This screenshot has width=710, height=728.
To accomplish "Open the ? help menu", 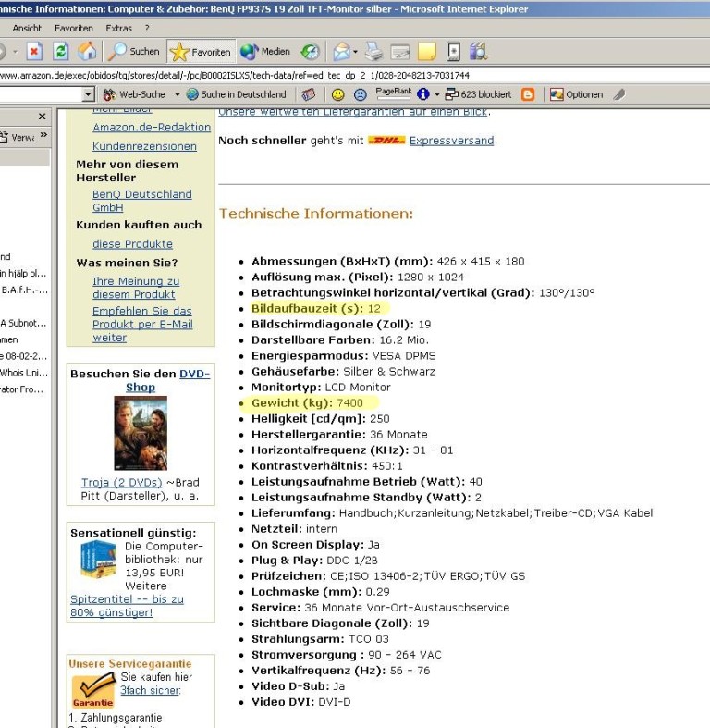I will point(147,29).
